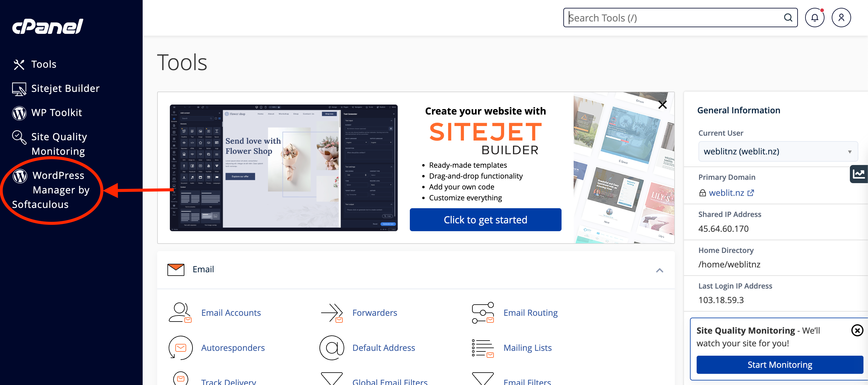Screen dimensions: 868x385
Task: Click the WP Toolkit WordPress icon
Action: pos(19,113)
